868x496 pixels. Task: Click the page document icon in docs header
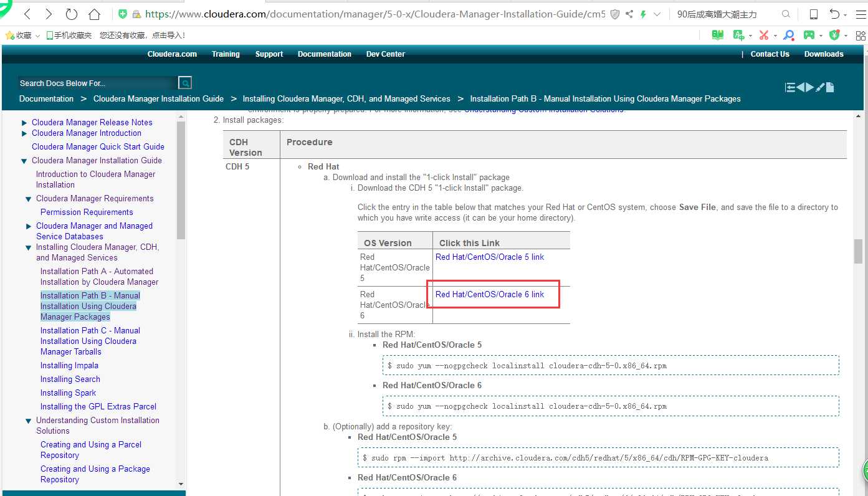[830, 87]
